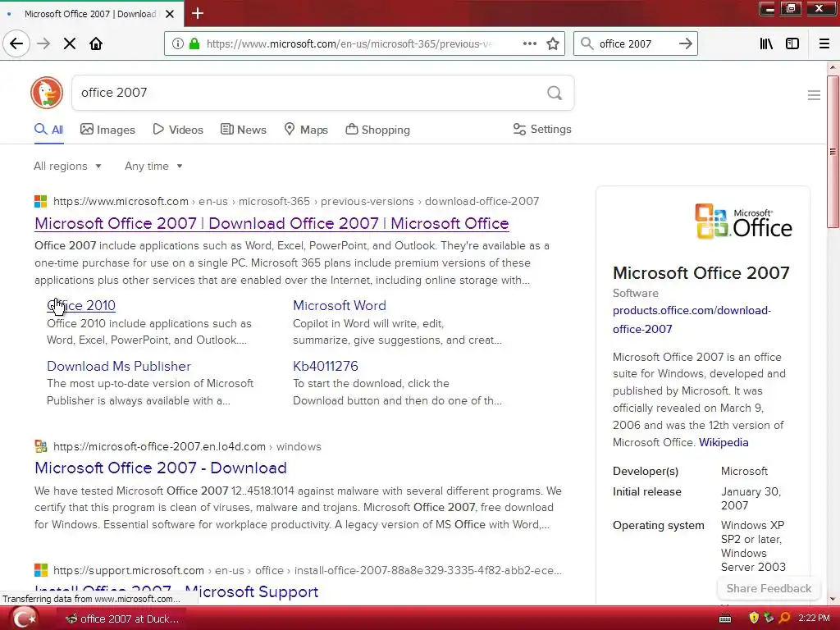Open Microsoft Office 2007 - Download result
This screenshot has height=630, width=840.
(160, 468)
